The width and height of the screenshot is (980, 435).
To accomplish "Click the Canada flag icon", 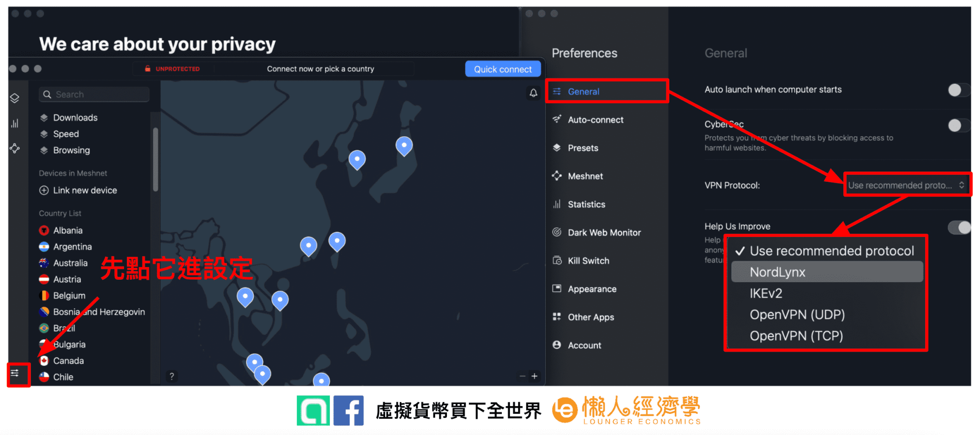I will click(44, 361).
